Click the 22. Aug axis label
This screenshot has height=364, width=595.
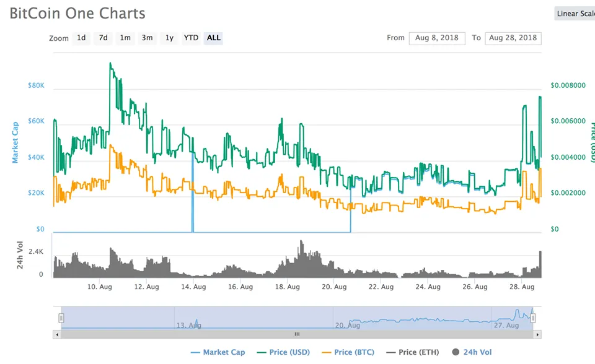click(381, 287)
